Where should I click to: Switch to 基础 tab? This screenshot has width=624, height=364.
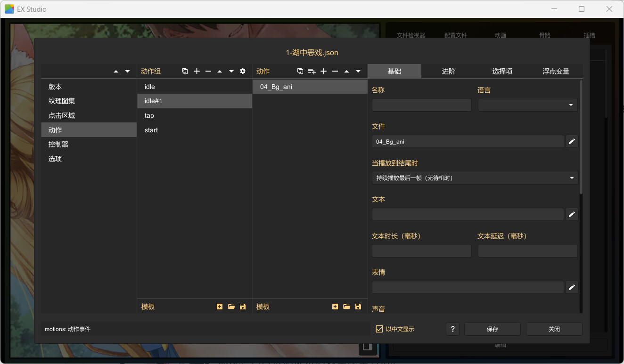(394, 71)
